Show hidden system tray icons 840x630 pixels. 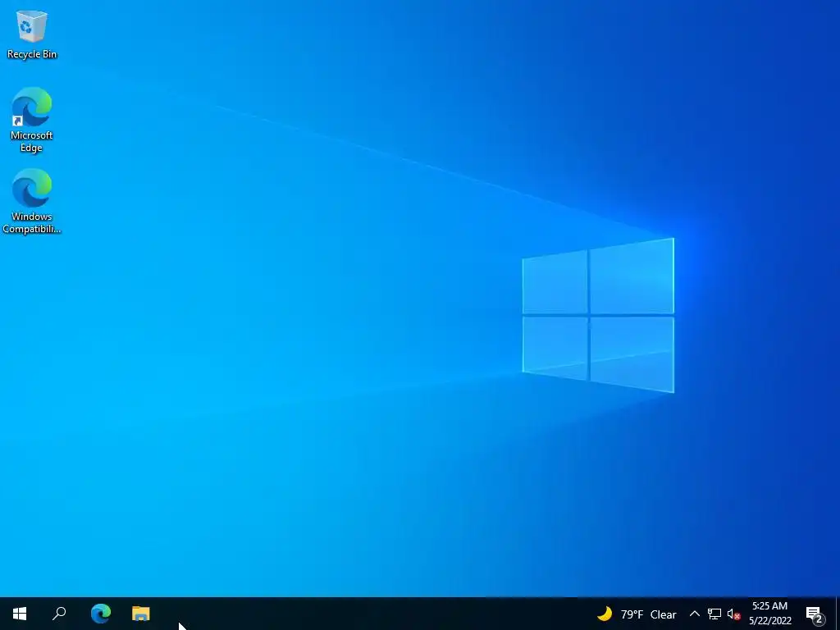coord(694,614)
